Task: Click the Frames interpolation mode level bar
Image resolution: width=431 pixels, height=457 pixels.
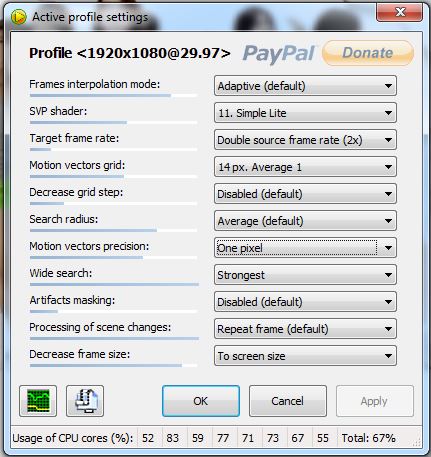Action: [x=113, y=96]
